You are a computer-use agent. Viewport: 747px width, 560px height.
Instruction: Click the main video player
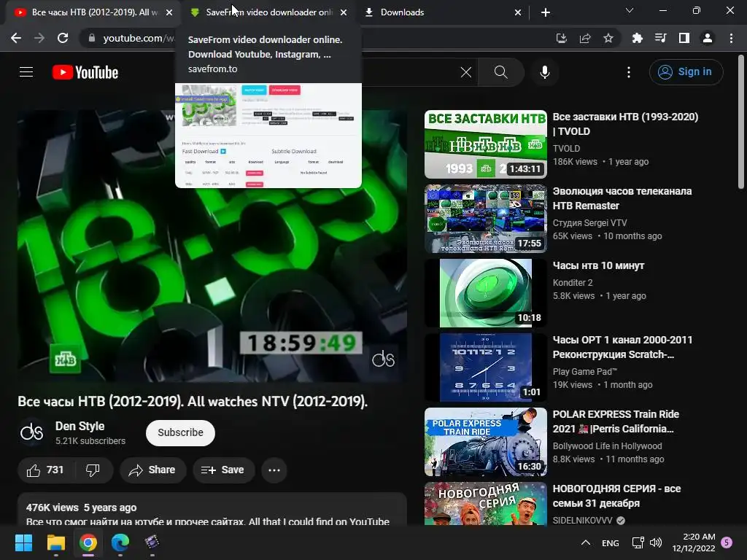pyautogui.click(x=212, y=246)
